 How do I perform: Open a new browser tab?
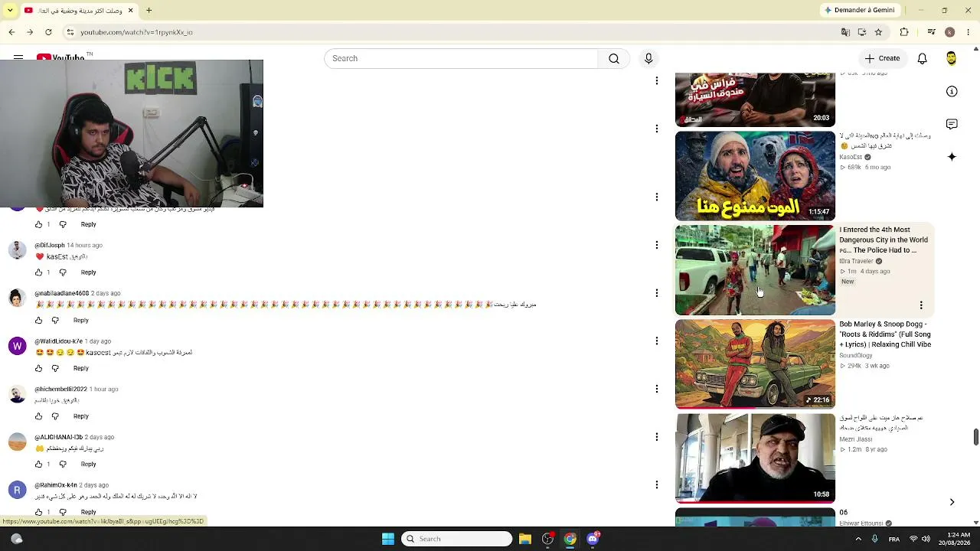pyautogui.click(x=149, y=11)
